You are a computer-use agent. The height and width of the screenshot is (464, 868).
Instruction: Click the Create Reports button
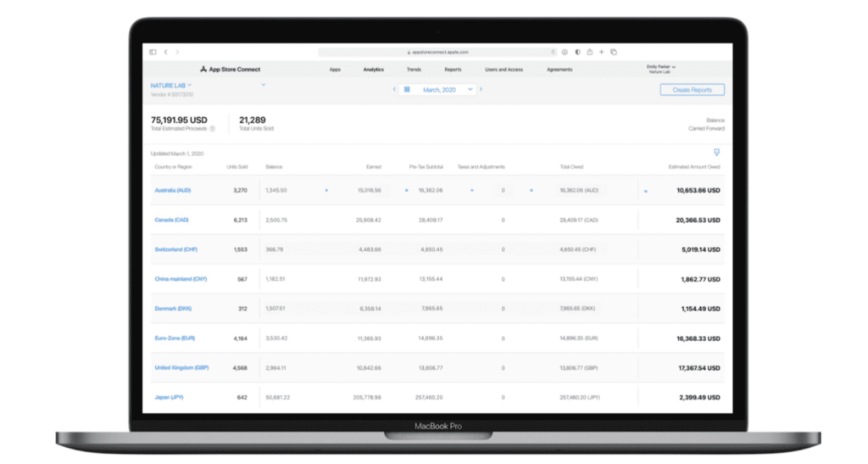pyautogui.click(x=692, y=90)
